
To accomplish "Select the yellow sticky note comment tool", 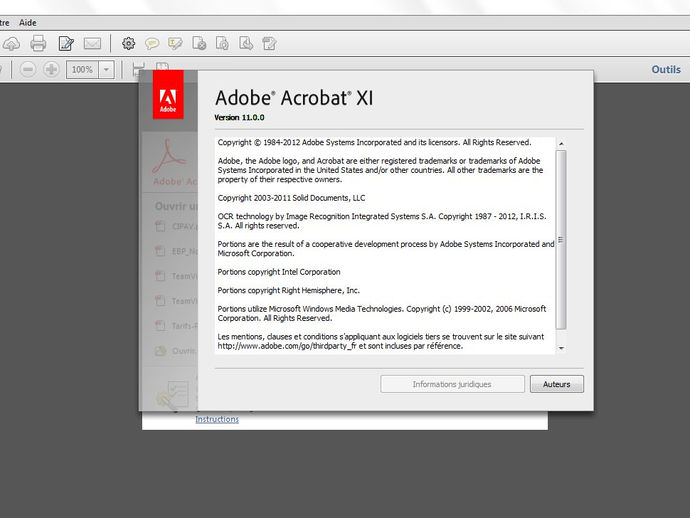I will [x=152, y=43].
